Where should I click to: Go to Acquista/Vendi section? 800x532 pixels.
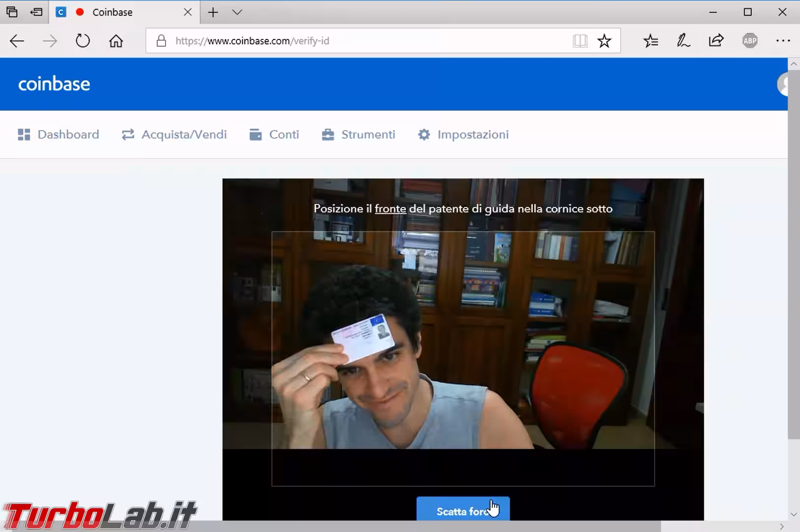tap(174, 134)
